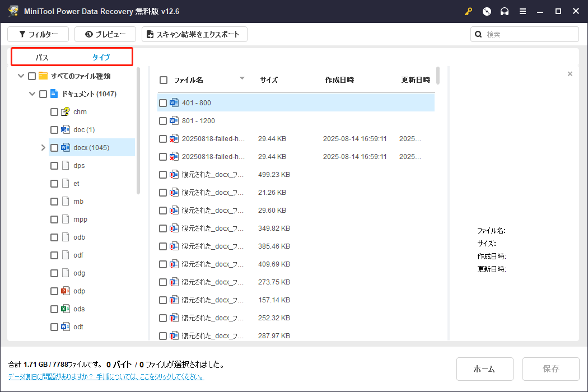Click the Word icon beside doc (1)
Viewport: 588px width, 392px height.
tap(66, 130)
